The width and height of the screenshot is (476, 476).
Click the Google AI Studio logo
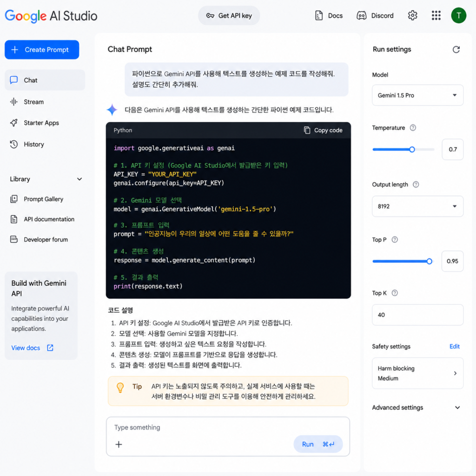[x=51, y=16]
